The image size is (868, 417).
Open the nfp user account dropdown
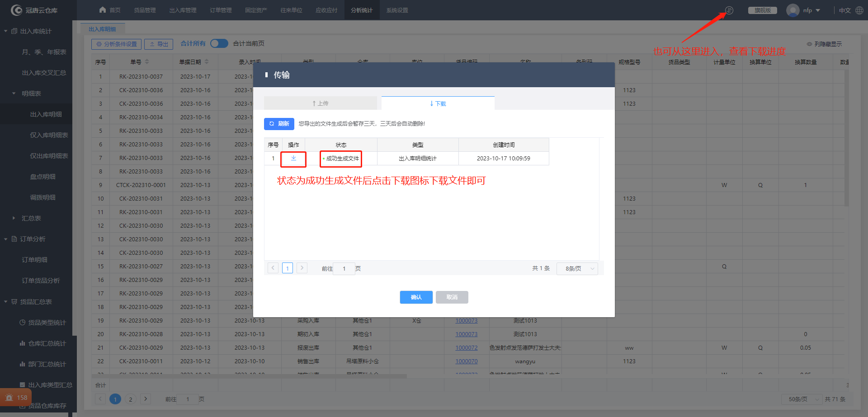click(x=811, y=10)
